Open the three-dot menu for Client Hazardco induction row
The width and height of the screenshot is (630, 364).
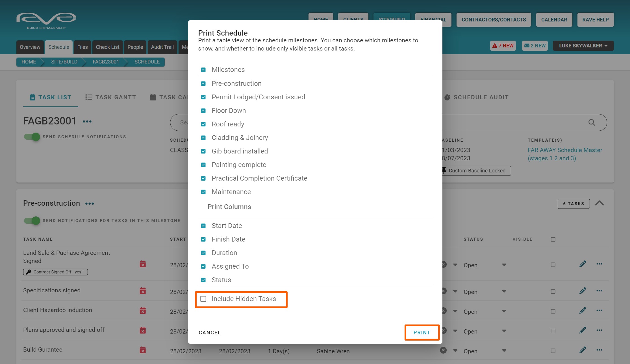pos(599,310)
